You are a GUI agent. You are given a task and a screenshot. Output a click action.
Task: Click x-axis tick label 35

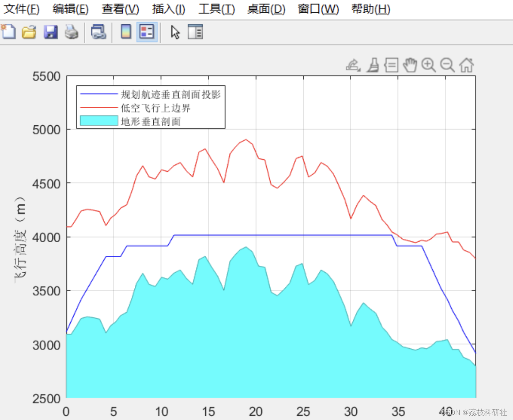[x=398, y=412]
